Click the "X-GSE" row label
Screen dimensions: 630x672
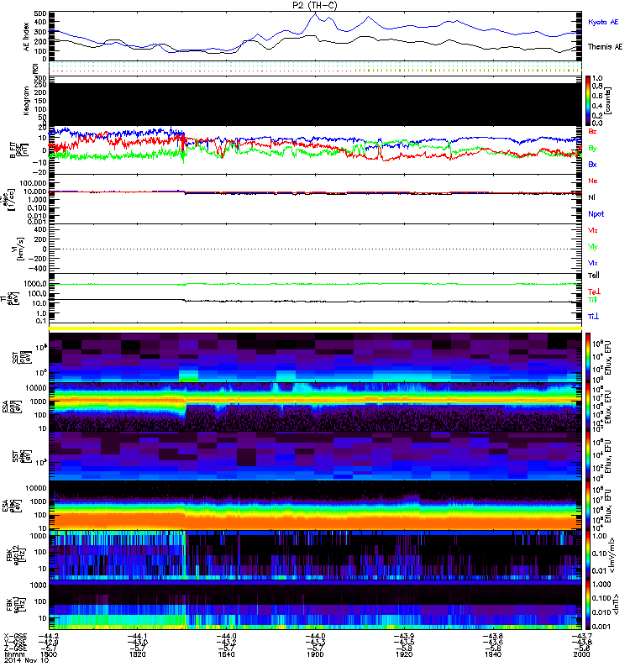[15, 637]
